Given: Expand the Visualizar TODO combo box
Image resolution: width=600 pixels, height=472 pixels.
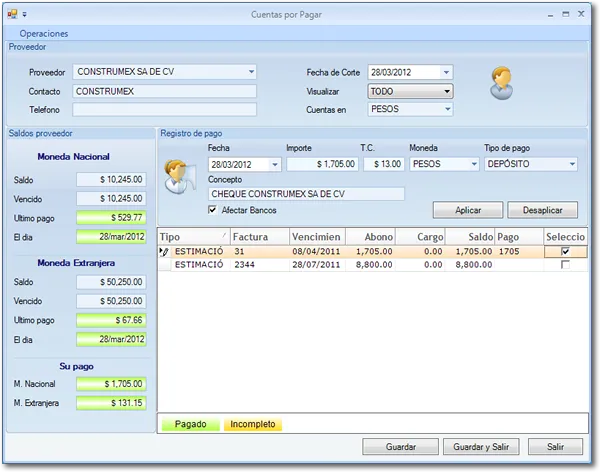Looking at the screenshot, I should pos(447,91).
